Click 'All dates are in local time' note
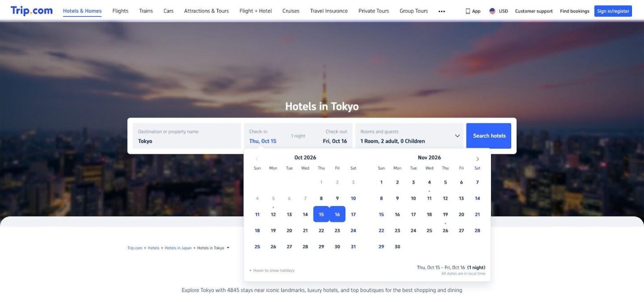644x302 pixels. point(463,274)
